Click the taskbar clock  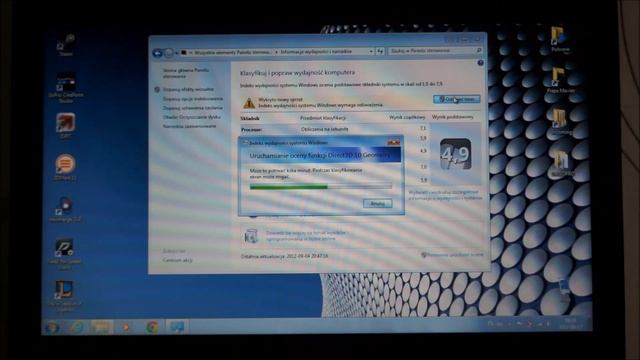pos(571,324)
